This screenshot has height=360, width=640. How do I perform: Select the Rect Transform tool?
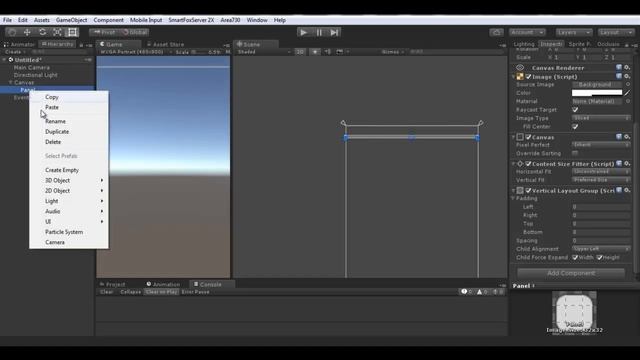73,32
